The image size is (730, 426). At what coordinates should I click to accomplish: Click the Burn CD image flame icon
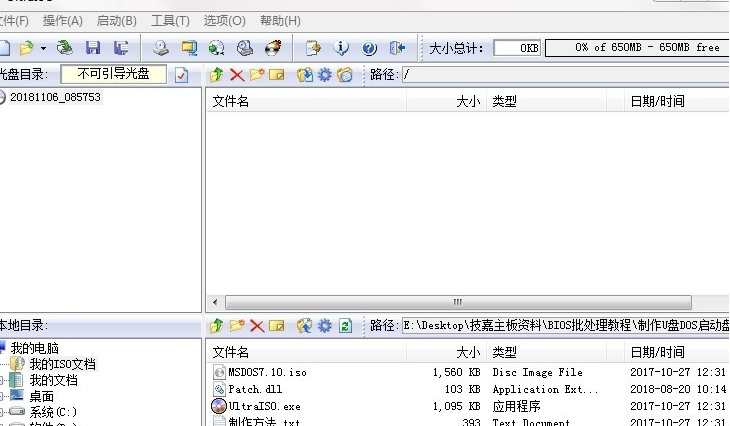pos(272,47)
